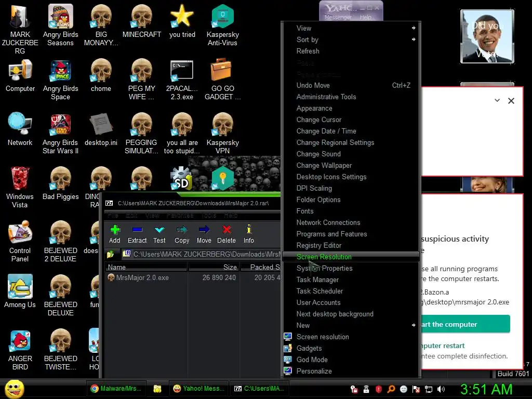Select the Angry Birds Star Wars II icon
Image resolution: width=532 pixels, height=399 pixels.
60,134
